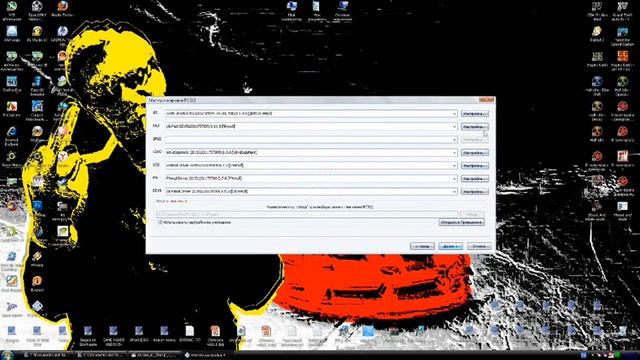Select the Internet Explorer desktop icon

11,136
